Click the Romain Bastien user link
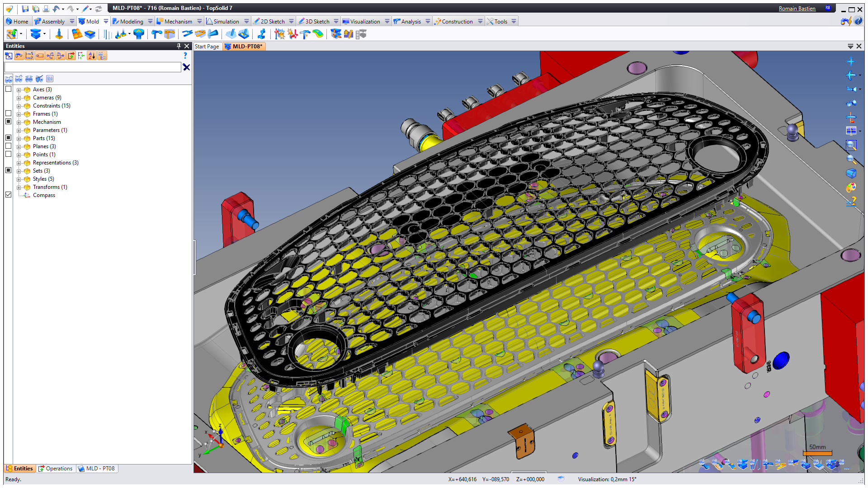 click(797, 9)
